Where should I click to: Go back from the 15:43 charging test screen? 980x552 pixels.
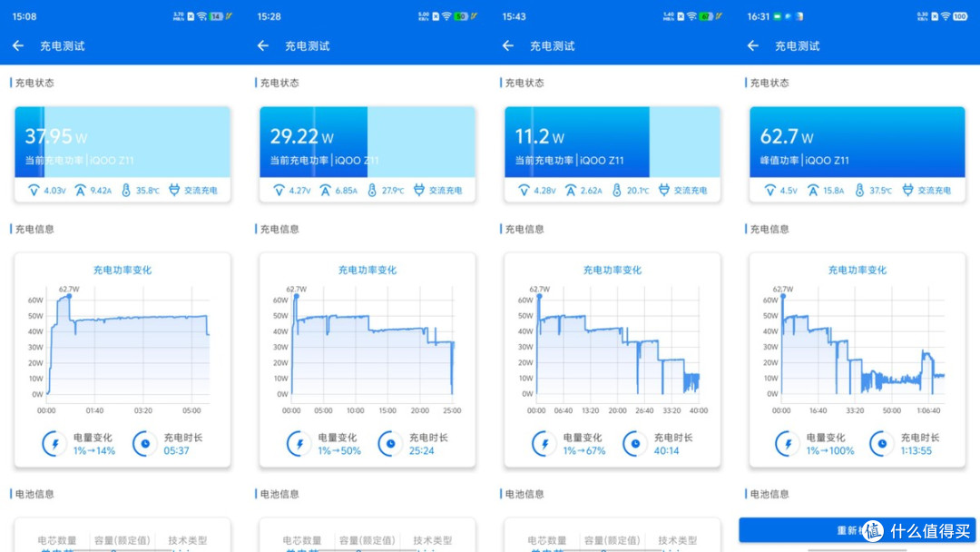[508, 45]
